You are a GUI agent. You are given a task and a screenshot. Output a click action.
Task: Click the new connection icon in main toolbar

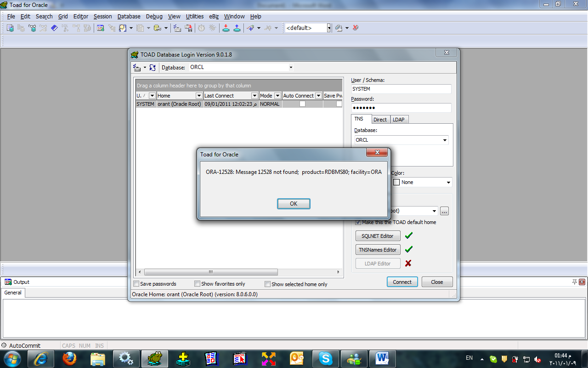10,28
